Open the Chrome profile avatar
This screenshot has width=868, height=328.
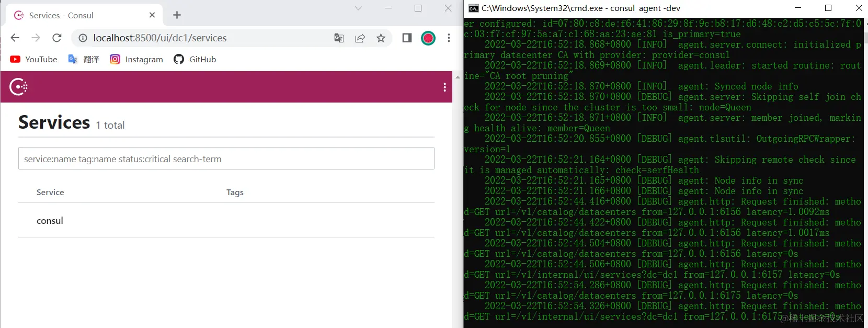click(x=428, y=38)
